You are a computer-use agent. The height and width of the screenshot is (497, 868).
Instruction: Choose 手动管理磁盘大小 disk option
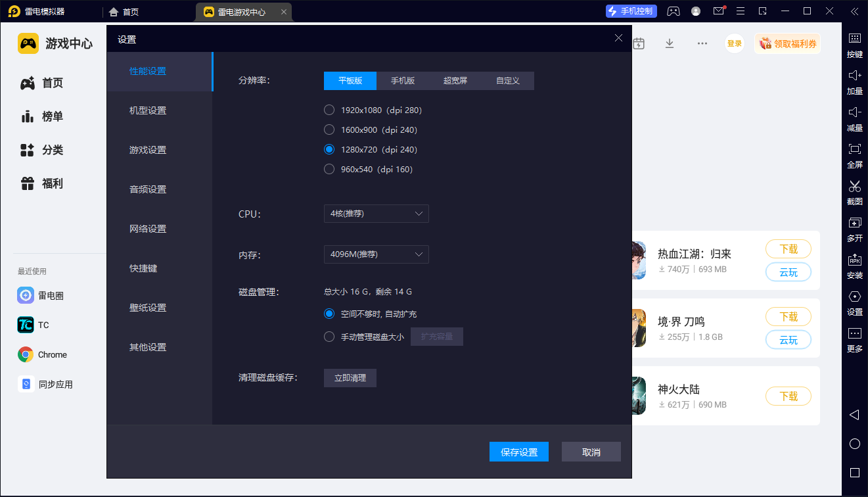[x=364, y=337]
